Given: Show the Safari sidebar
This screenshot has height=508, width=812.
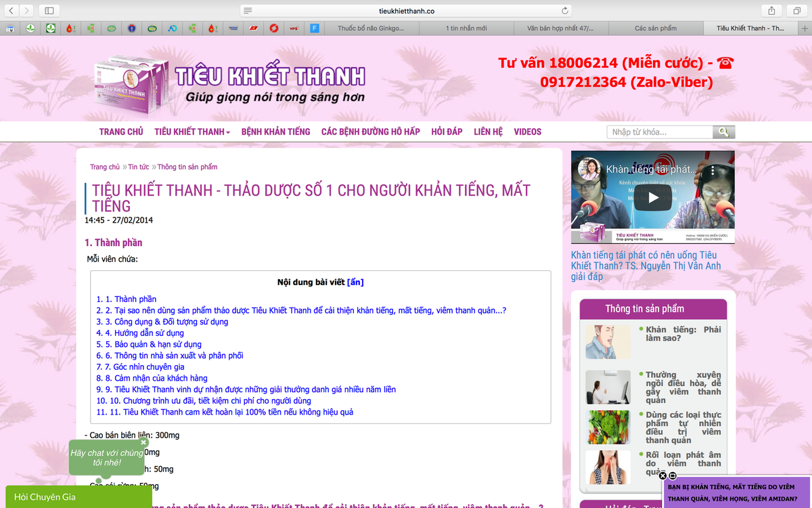Looking at the screenshot, I should [49, 10].
